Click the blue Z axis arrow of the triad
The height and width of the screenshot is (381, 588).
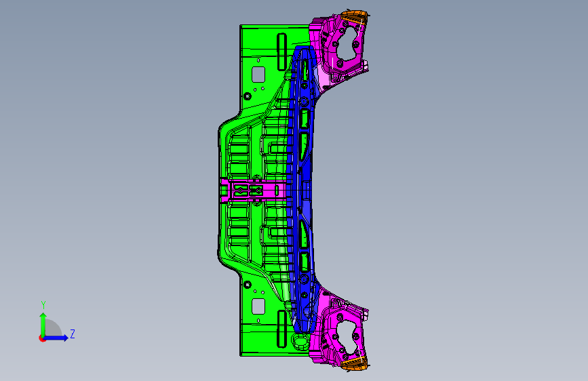click(x=56, y=338)
